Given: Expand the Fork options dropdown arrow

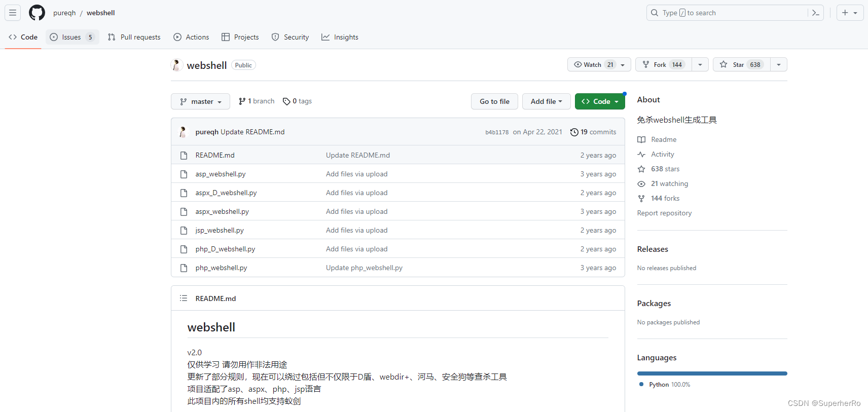Looking at the screenshot, I should point(700,64).
